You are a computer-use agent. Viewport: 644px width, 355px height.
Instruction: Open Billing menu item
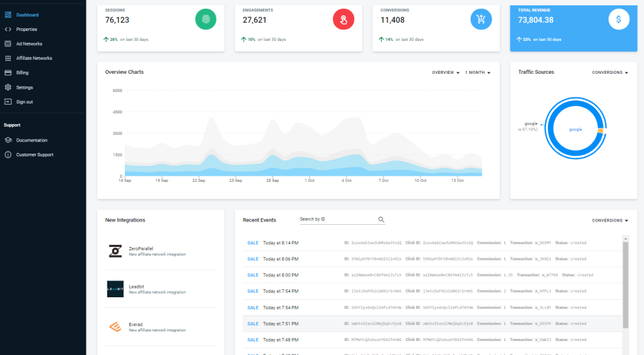click(22, 72)
